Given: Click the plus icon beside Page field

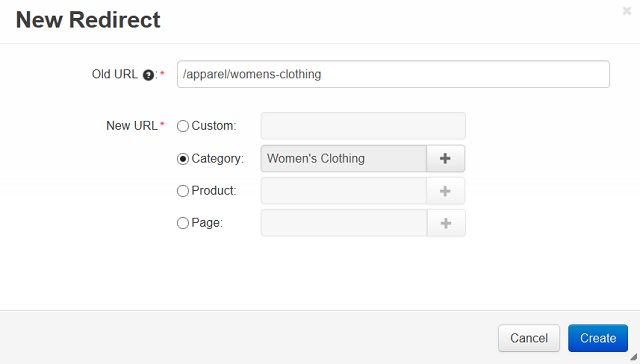Looking at the screenshot, I should tap(446, 223).
